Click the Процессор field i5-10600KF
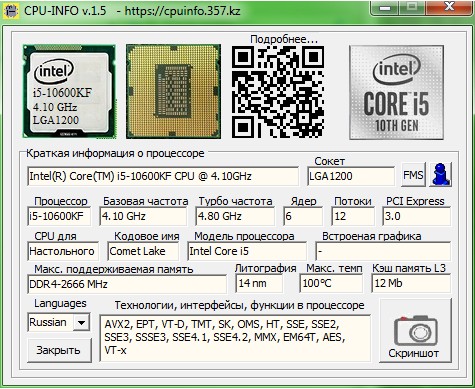Image resolution: width=475 pixels, height=389 pixels. point(59,216)
